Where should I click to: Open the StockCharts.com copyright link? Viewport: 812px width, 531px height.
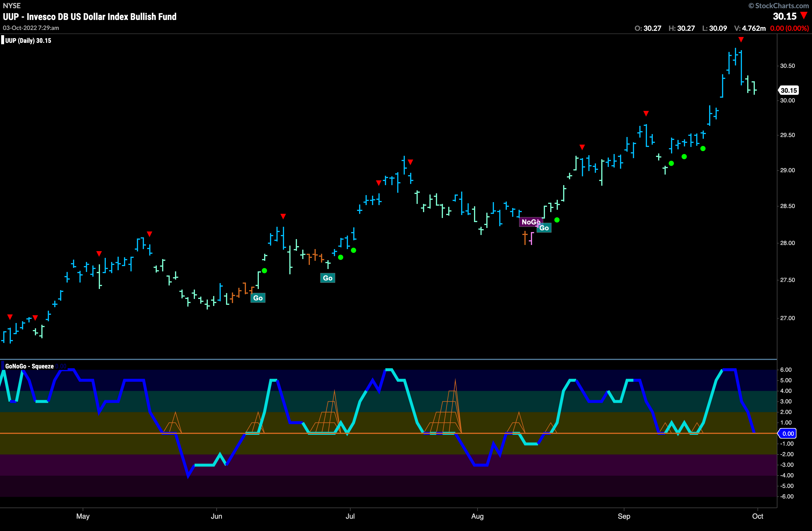[x=779, y=6]
